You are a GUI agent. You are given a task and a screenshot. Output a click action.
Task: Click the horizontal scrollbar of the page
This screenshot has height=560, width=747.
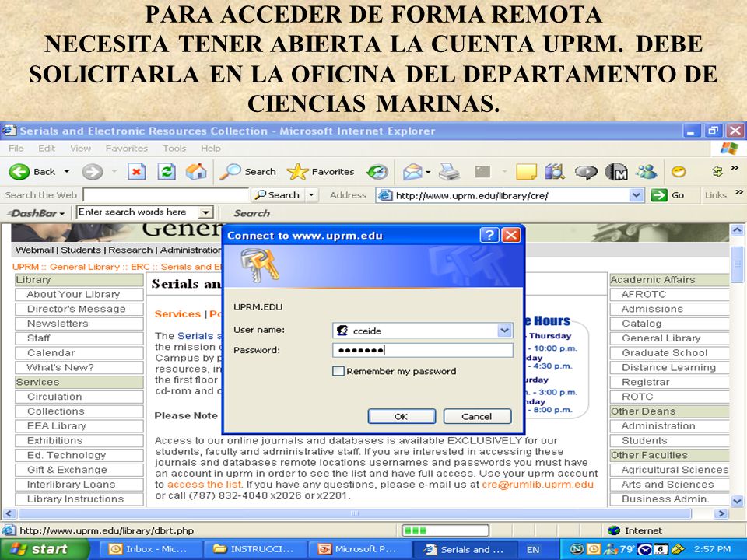354,513
